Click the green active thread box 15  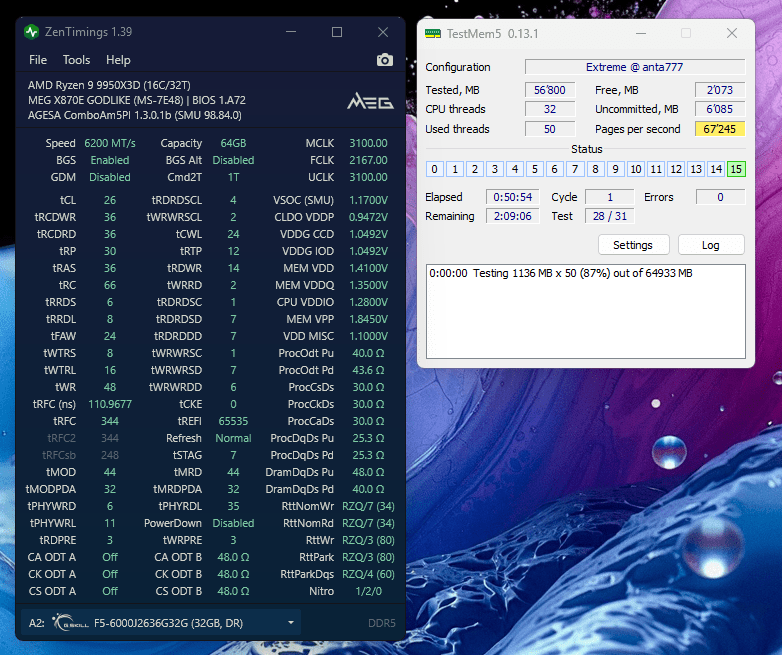point(736,169)
